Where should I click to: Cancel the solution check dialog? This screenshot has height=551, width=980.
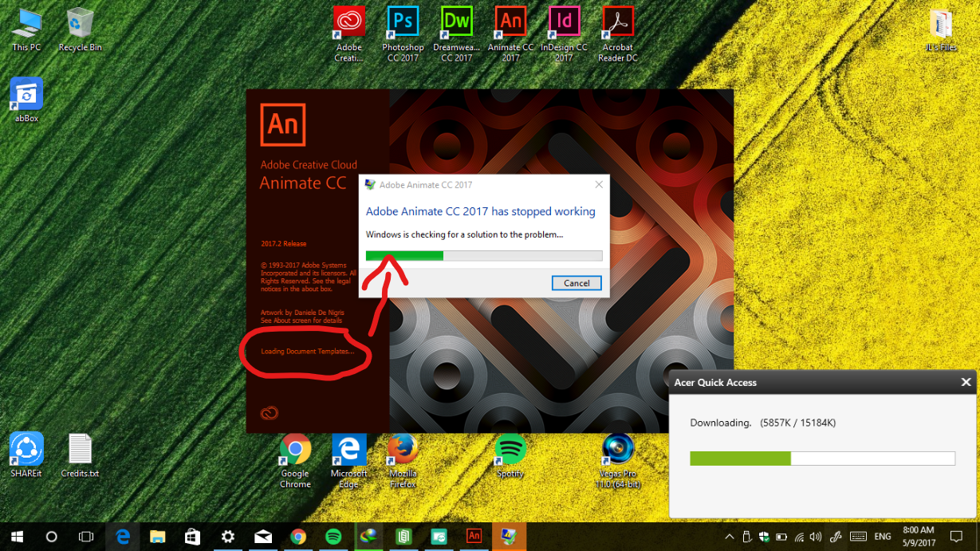(x=577, y=283)
